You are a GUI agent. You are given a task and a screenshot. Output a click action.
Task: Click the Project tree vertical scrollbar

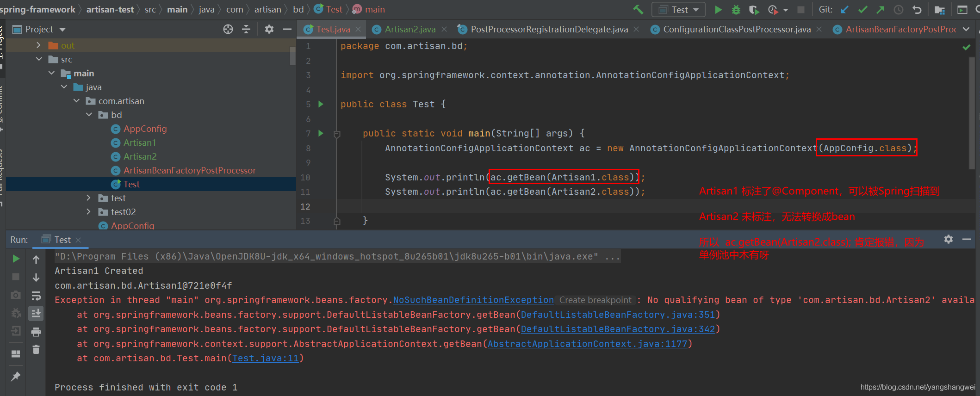point(292,56)
